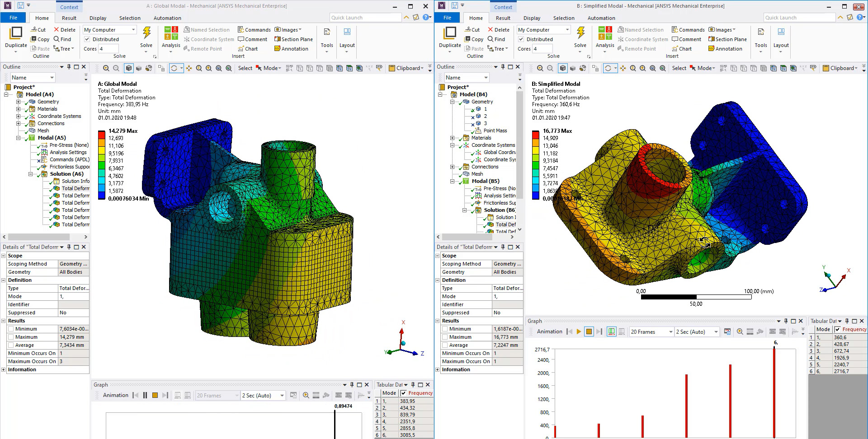The height and width of the screenshot is (439, 868).
Task: Open Layout icon in Global Modal ribbon
Action: pos(347,32)
